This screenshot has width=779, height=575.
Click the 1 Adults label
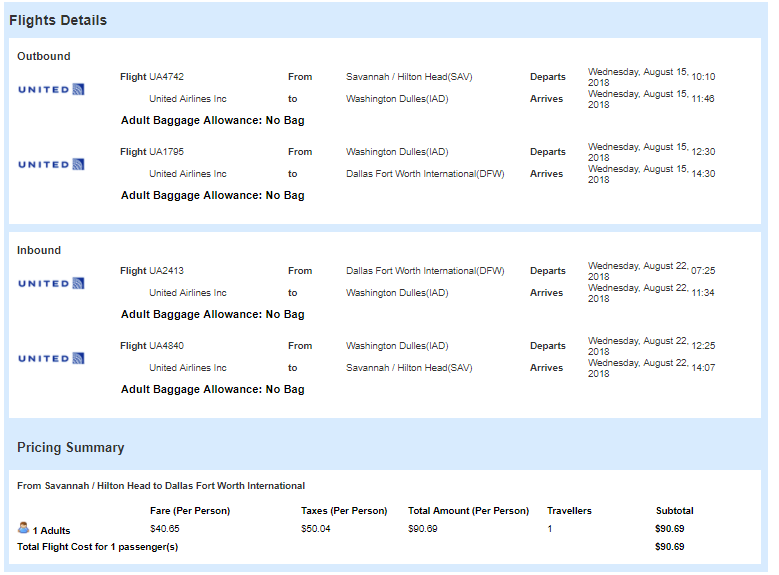click(x=52, y=531)
